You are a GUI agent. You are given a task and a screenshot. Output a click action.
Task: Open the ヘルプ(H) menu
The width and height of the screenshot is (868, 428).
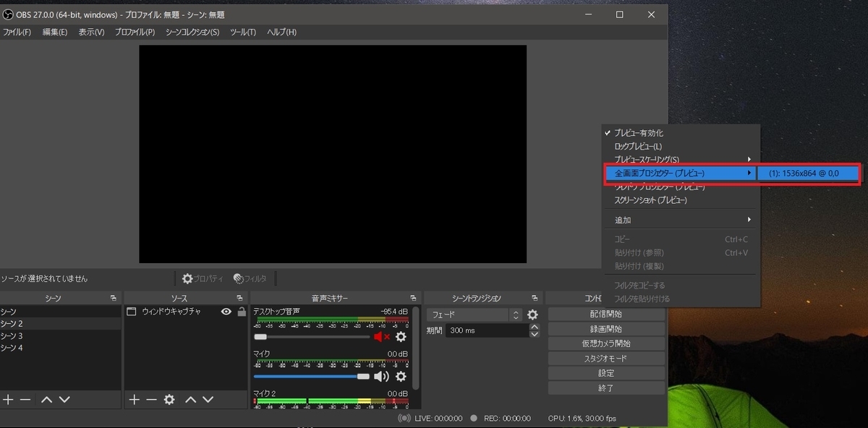click(x=282, y=33)
